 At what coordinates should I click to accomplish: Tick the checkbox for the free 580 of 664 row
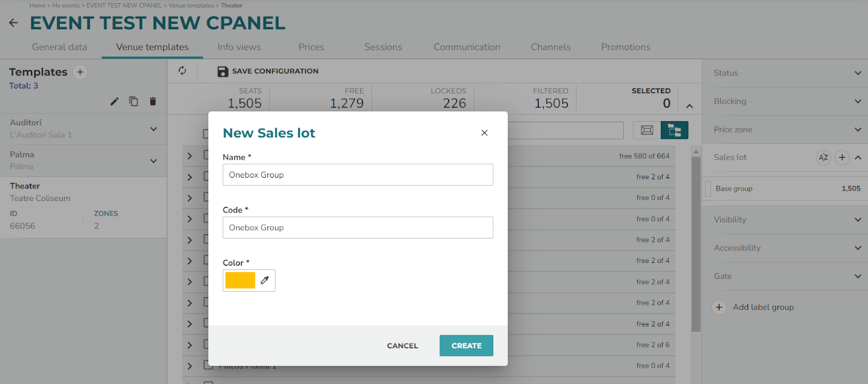[x=206, y=155]
